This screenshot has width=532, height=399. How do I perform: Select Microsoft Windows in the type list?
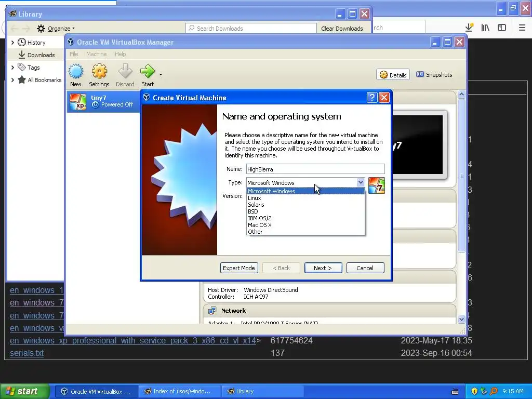[305, 191]
